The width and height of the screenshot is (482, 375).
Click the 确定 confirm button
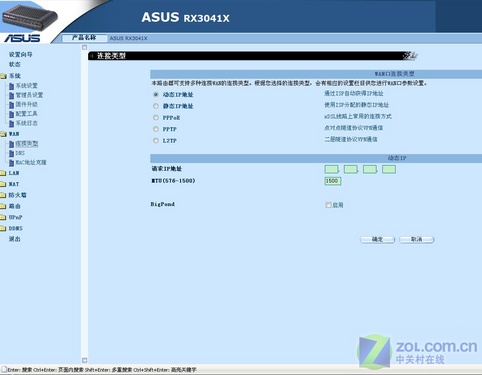click(x=377, y=239)
